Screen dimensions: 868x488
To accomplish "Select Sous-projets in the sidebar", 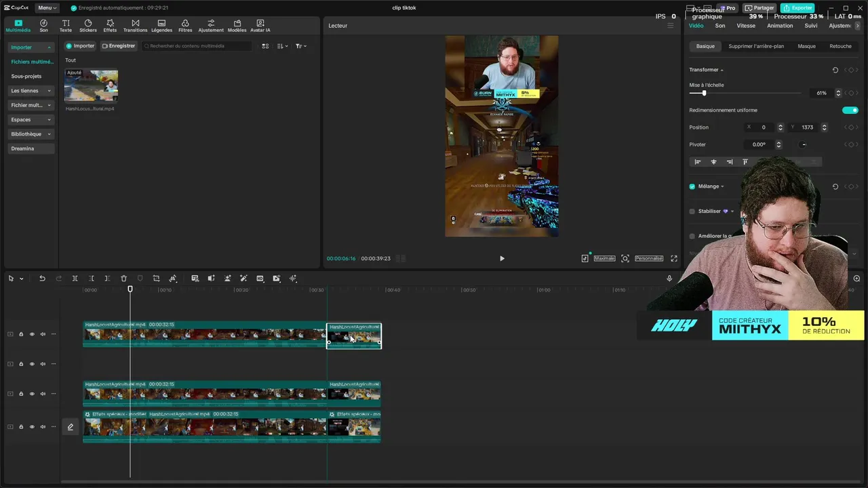I will pos(26,77).
